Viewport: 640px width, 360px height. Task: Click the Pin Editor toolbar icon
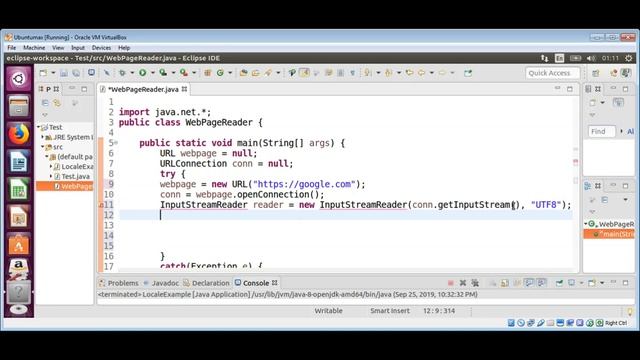coord(468,73)
